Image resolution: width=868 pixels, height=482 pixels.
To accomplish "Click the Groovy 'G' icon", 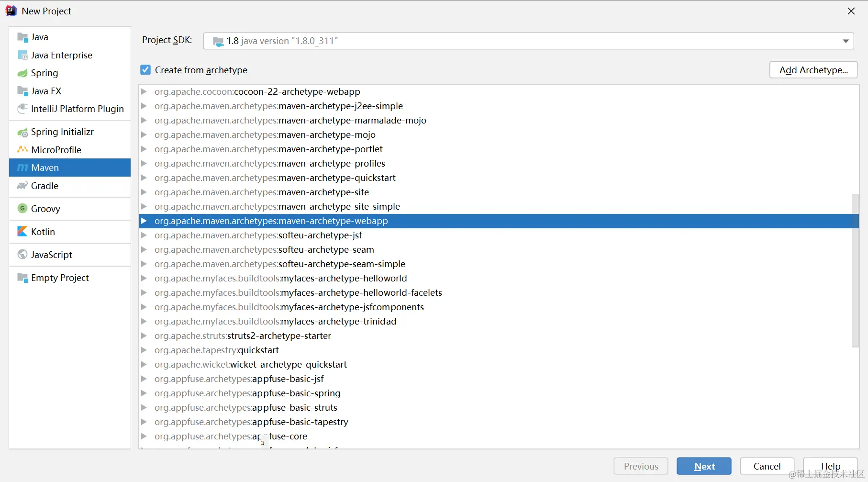I will tap(22, 208).
